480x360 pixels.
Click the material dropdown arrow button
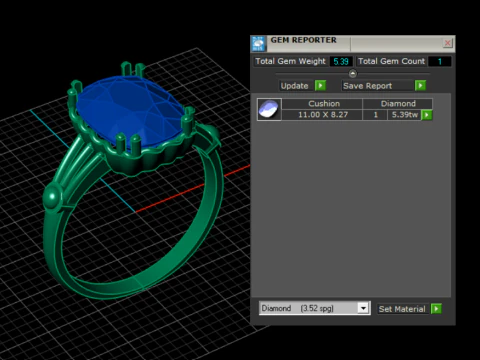(363, 308)
